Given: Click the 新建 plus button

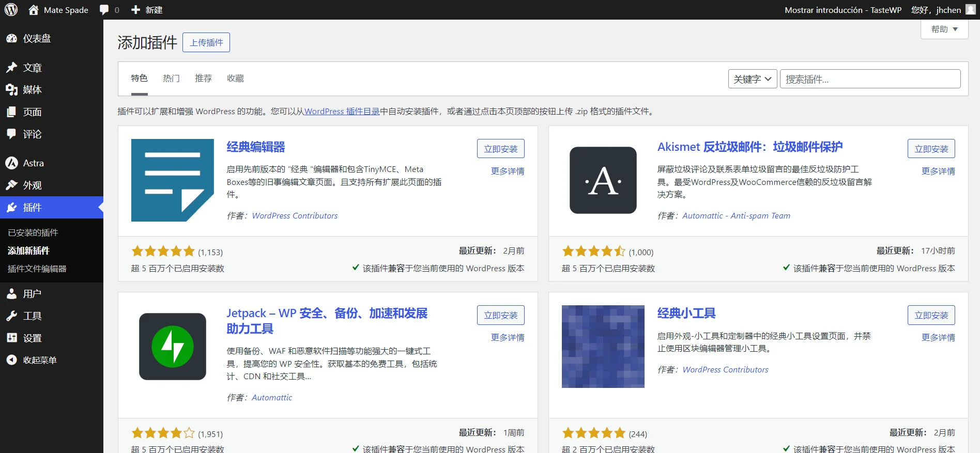Looking at the screenshot, I should coord(147,10).
